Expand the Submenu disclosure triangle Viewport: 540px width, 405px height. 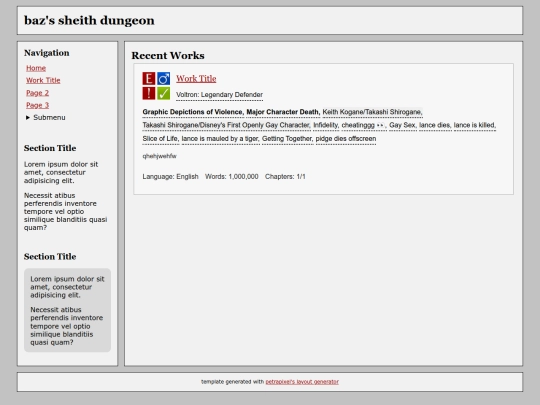(28, 118)
